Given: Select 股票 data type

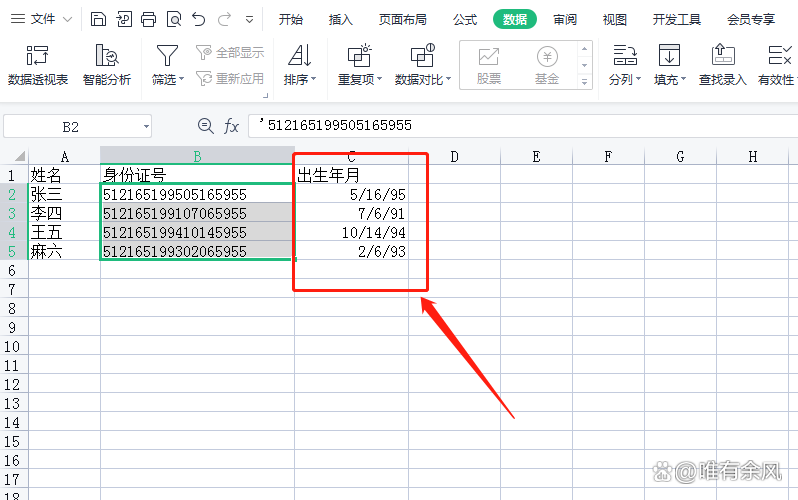Looking at the screenshot, I should click(489, 65).
